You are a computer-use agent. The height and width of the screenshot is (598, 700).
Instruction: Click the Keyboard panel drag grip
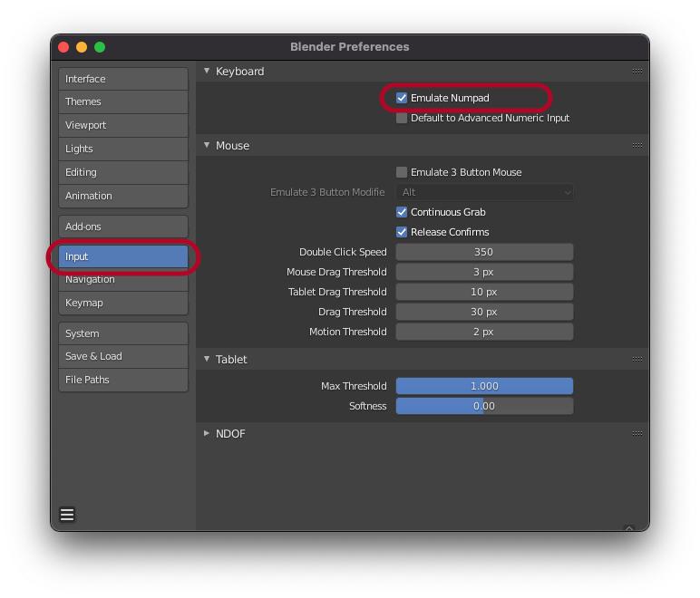point(637,72)
